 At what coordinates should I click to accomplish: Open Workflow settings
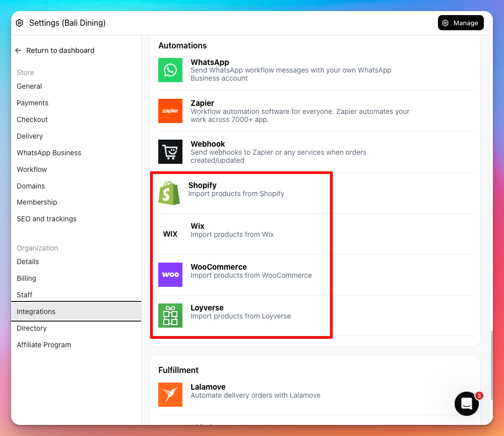pyautogui.click(x=32, y=169)
